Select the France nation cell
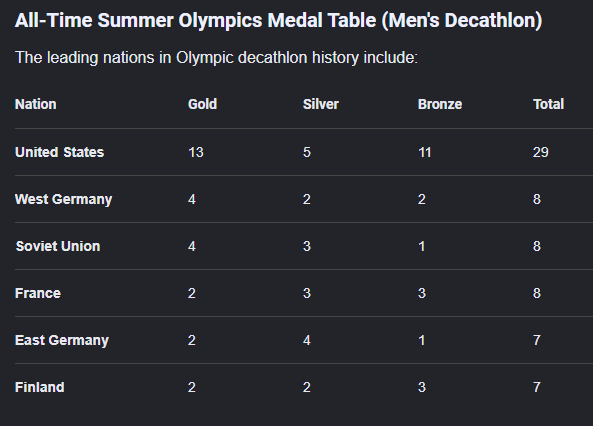 pos(38,293)
